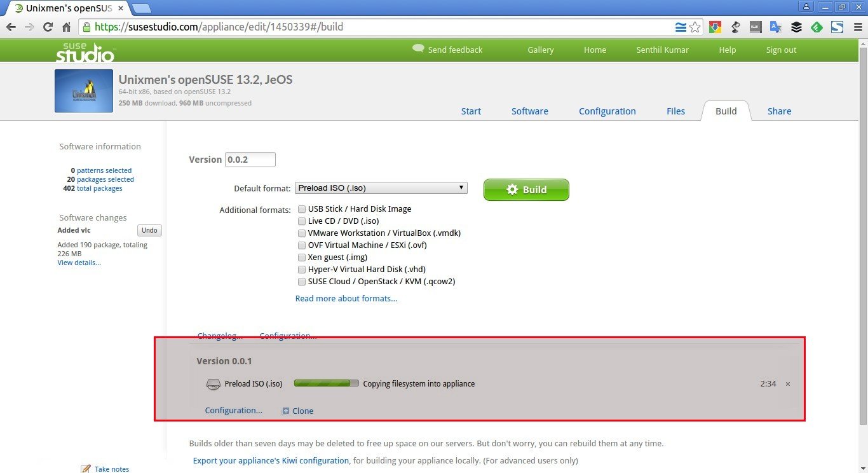Open the Software tab
The height and width of the screenshot is (473, 868).
tap(530, 111)
